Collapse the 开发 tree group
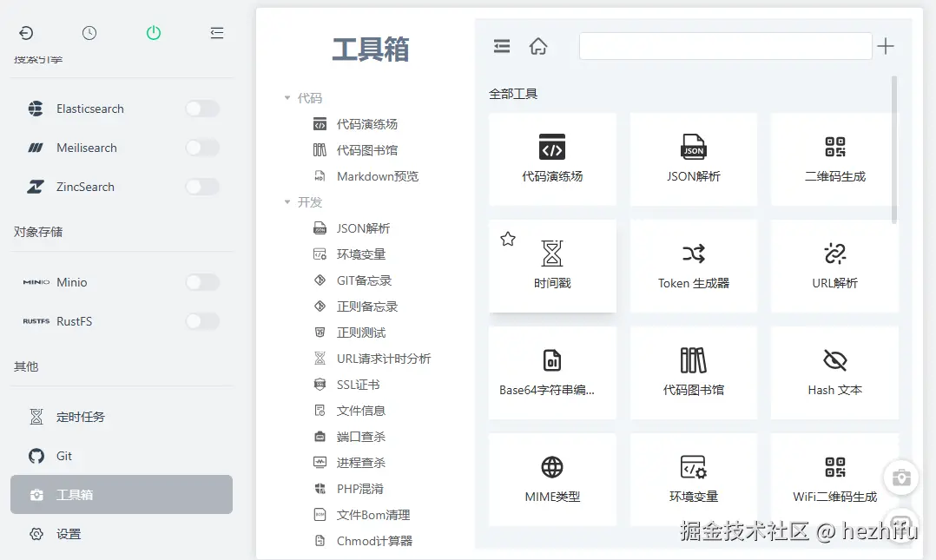The width and height of the screenshot is (936, 560). [287, 202]
